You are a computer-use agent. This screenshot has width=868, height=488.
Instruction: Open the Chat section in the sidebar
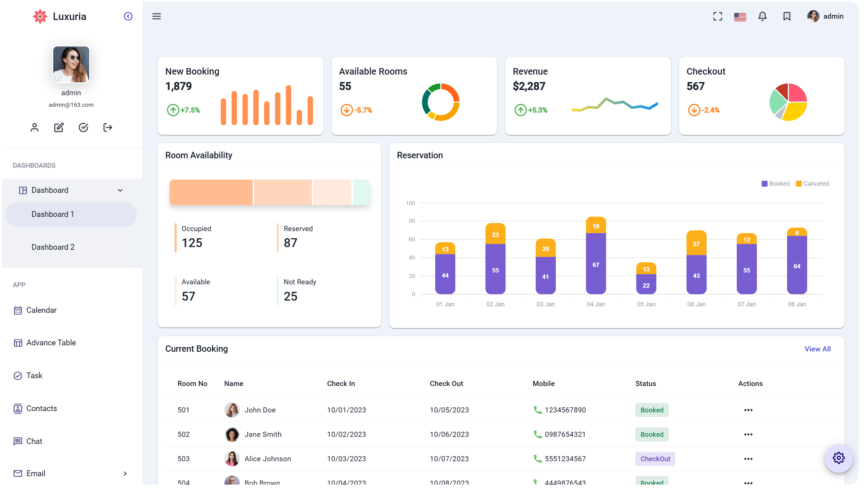click(34, 441)
